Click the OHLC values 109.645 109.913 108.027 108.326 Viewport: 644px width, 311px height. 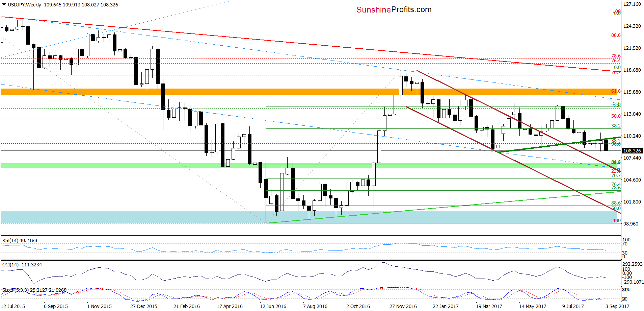pos(81,5)
